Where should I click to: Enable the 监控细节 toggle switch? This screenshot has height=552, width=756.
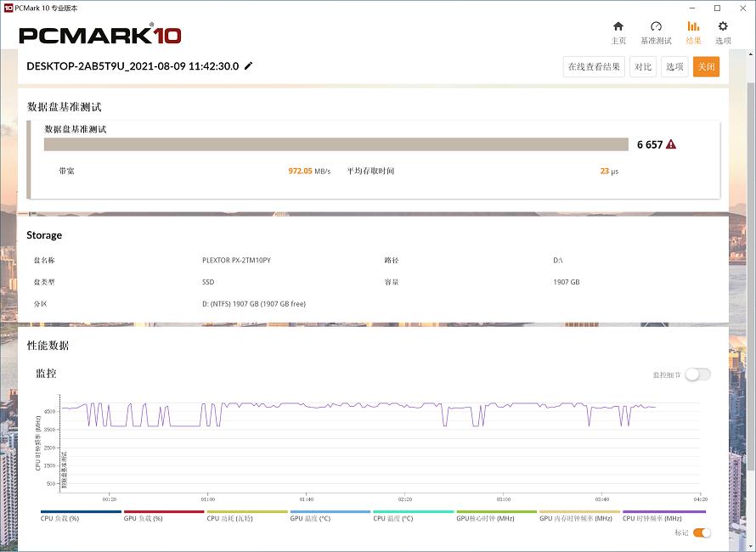[x=697, y=375]
